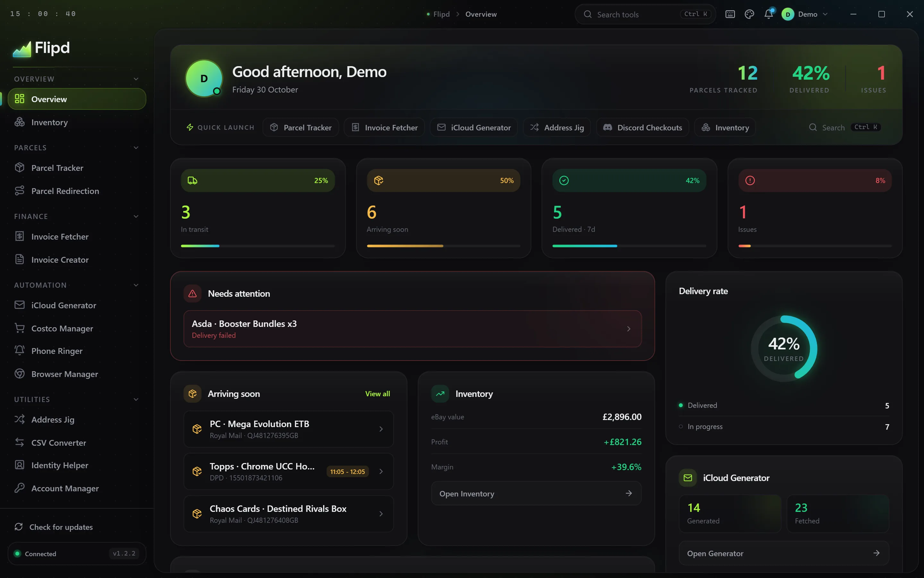The height and width of the screenshot is (578, 924).
Task: Open the keyboard shortcuts icon in top bar
Action: 730,14
